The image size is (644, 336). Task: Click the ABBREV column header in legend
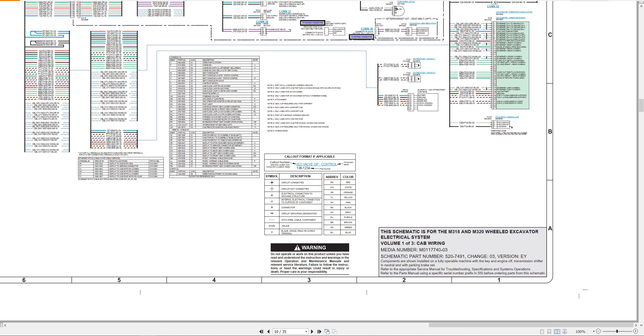[332, 177]
